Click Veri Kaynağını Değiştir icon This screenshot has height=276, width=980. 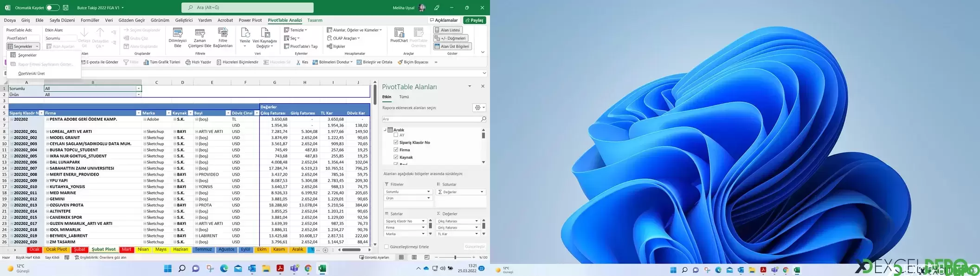(265, 33)
